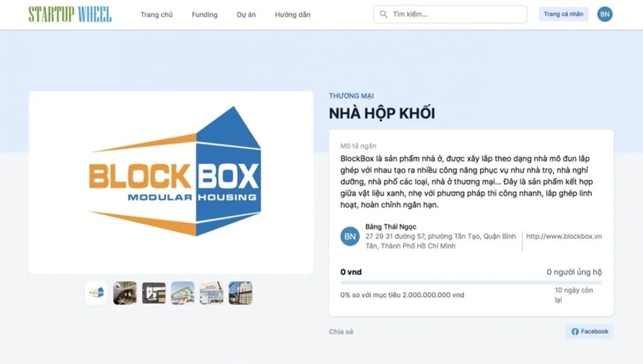Click '10 ngày còn lại' text
The image size is (643, 364).
573,295
